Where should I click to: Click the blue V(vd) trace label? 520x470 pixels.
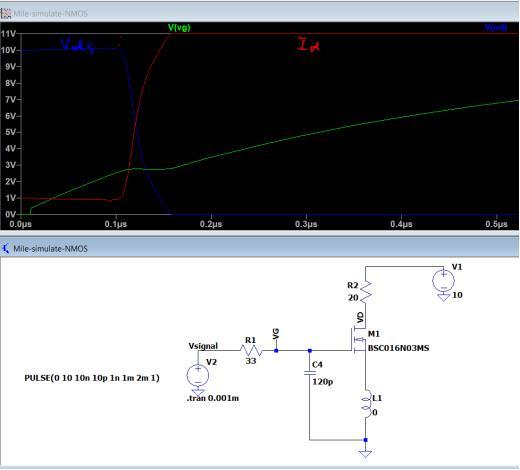[x=496, y=27]
